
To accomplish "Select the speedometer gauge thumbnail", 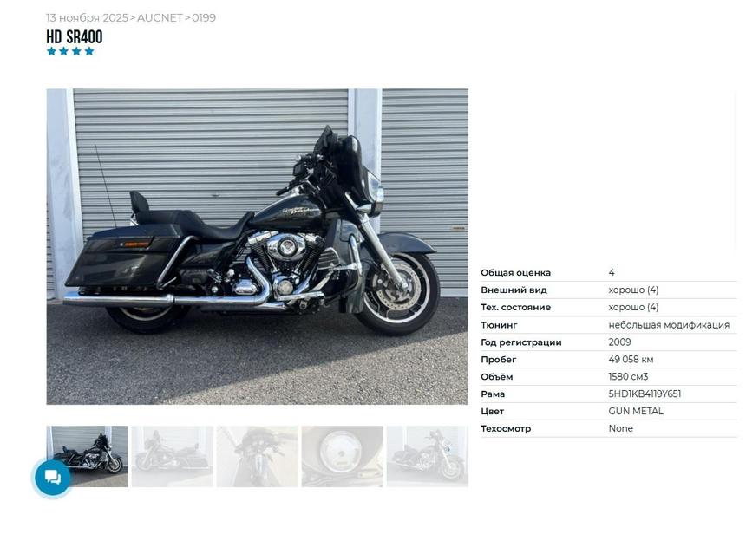I will click(x=342, y=456).
